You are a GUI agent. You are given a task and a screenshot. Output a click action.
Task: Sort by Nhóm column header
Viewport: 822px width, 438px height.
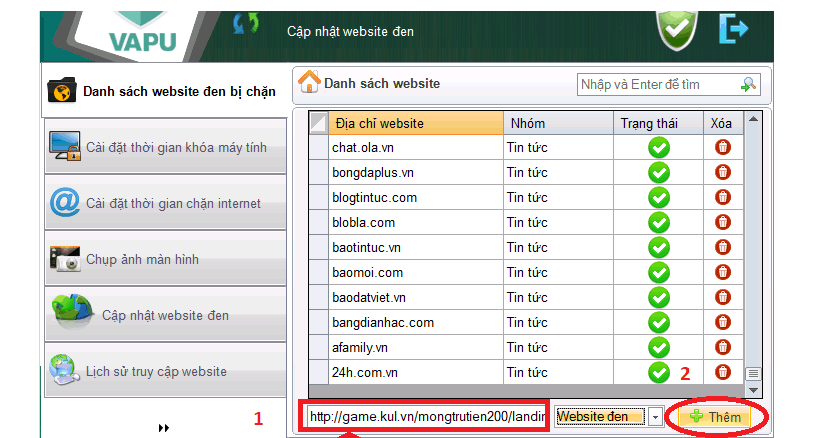pyautogui.click(x=558, y=123)
